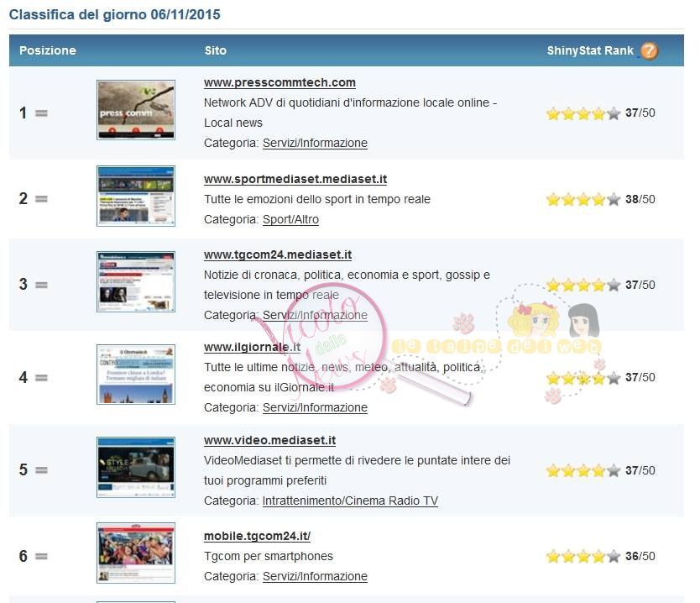The width and height of the screenshot is (700, 603).
Task: Click the star rating for mobile.tgcom24.it
Action: [583, 557]
